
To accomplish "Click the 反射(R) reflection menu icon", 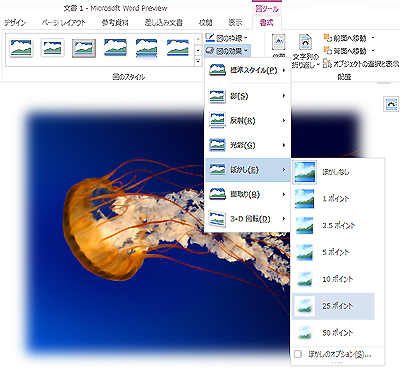I will (217, 120).
